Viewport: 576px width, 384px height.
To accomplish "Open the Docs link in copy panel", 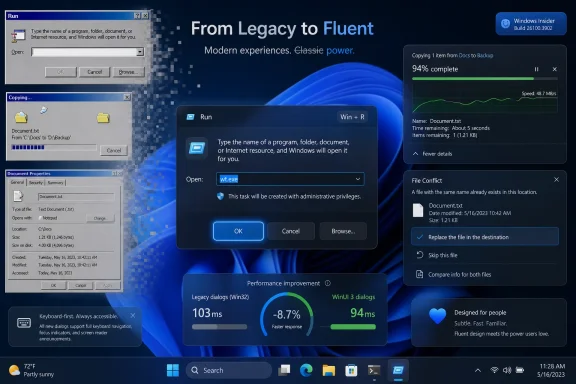I will [464, 55].
